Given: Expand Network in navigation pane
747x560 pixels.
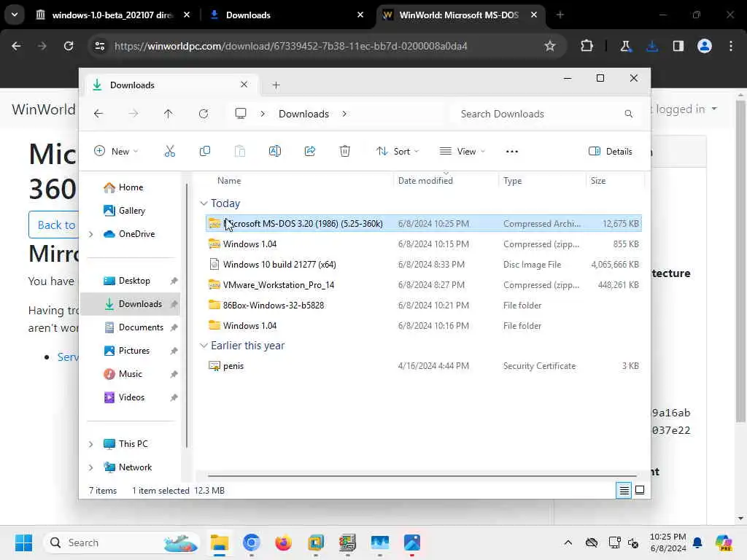Looking at the screenshot, I should click(x=91, y=467).
